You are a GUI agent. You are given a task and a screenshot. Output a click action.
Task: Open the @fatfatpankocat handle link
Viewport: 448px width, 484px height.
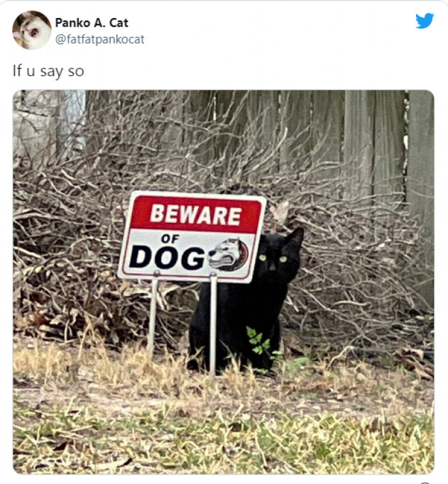coord(100,40)
